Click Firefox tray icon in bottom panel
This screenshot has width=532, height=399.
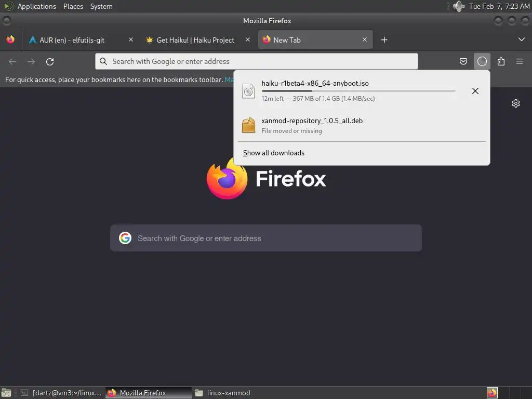click(492, 393)
